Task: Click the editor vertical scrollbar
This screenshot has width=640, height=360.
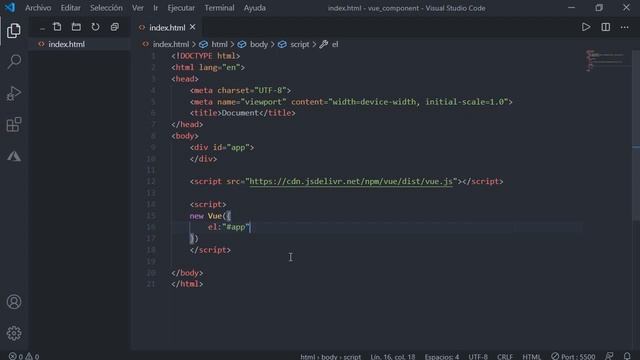Action: 636,135
